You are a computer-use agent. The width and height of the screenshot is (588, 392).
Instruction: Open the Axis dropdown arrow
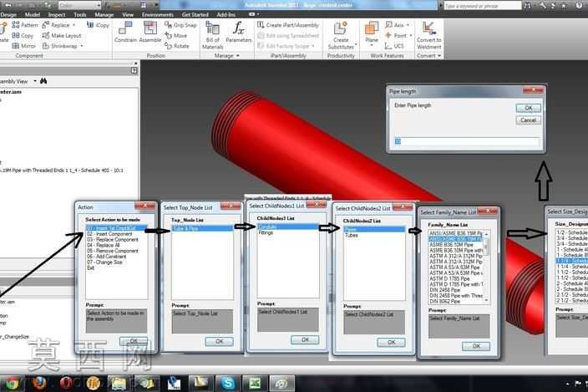coord(408,25)
